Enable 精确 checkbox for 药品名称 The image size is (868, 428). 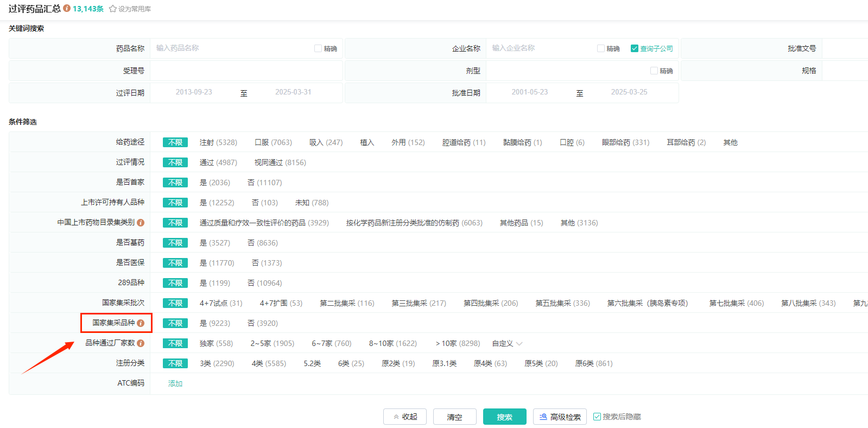[318, 48]
